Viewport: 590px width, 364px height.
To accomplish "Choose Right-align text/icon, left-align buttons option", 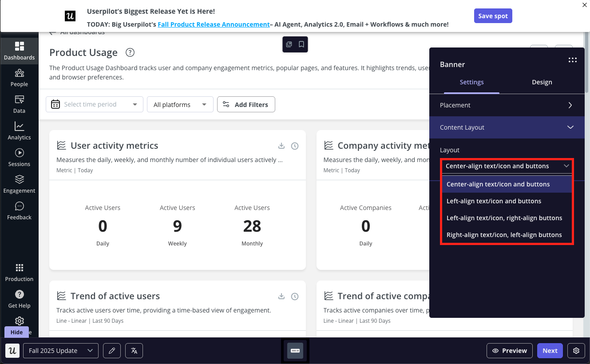I will (507, 235).
